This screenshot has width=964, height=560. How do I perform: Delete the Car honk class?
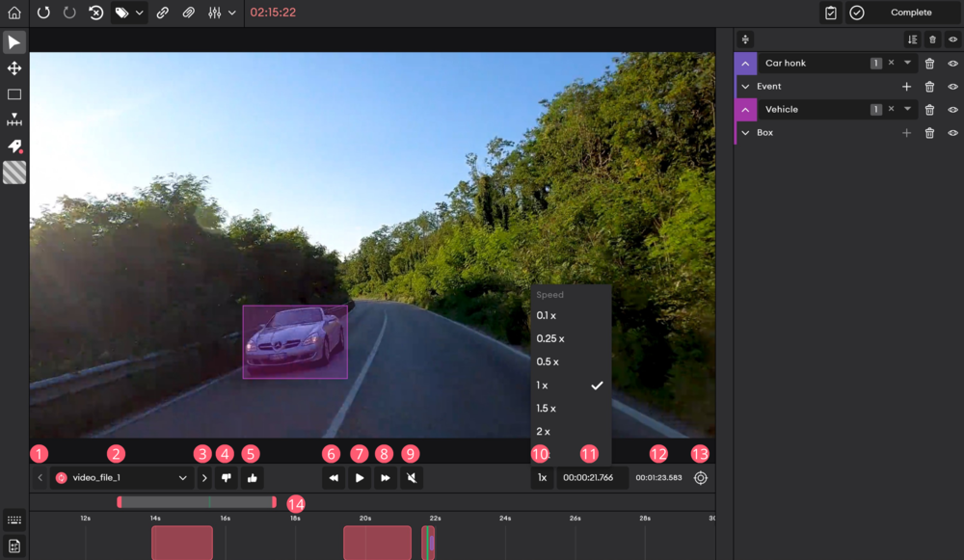click(929, 64)
